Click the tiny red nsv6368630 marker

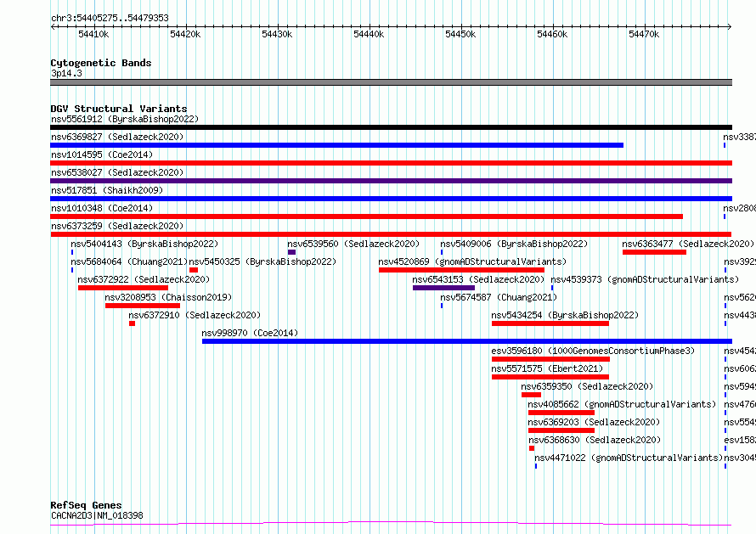coord(532,448)
